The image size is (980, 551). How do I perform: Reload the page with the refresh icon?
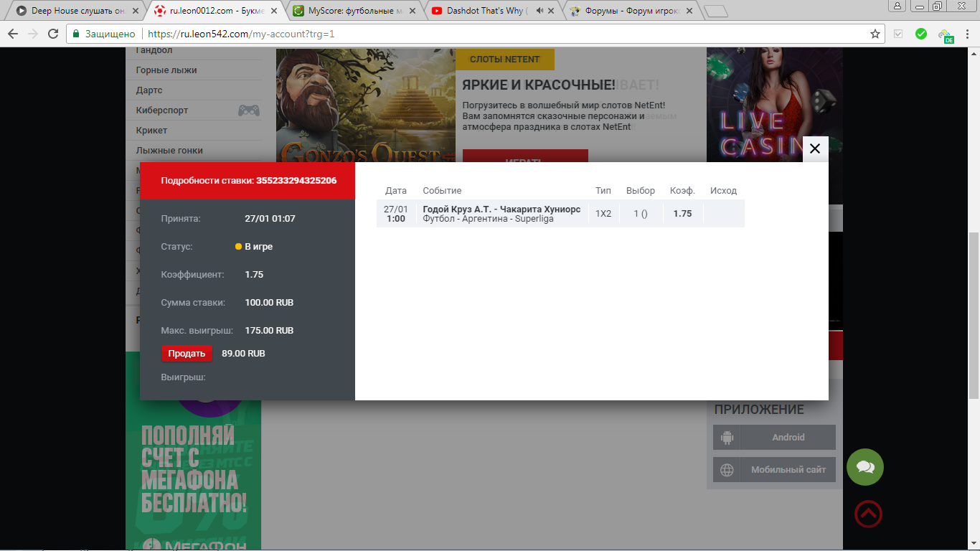click(53, 34)
